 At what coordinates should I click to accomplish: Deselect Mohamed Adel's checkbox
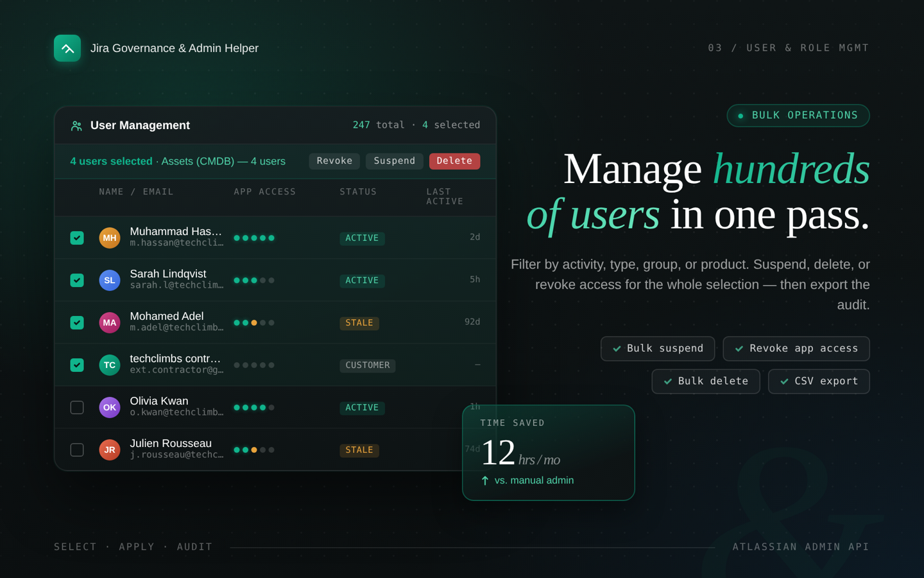tap(77, 322)
